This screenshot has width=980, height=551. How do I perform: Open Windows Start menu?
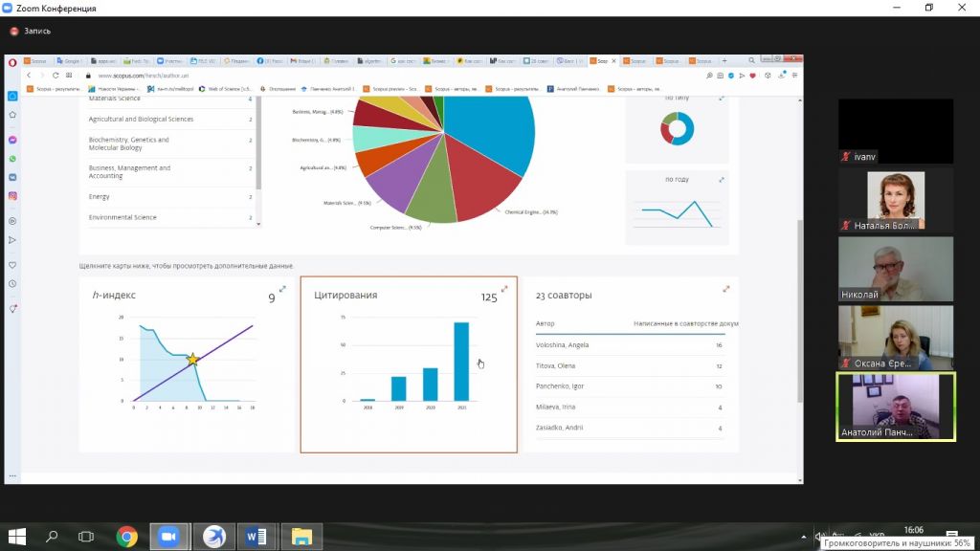click(x=17, y=537)
